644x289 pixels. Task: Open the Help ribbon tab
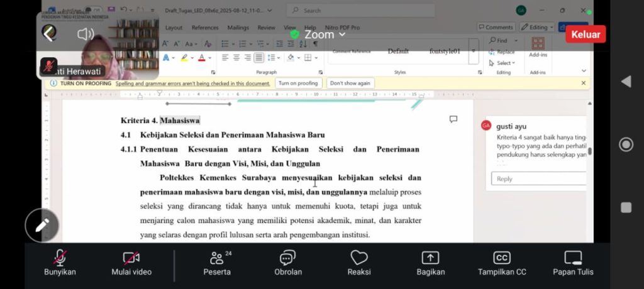click(x=310, y=28)
